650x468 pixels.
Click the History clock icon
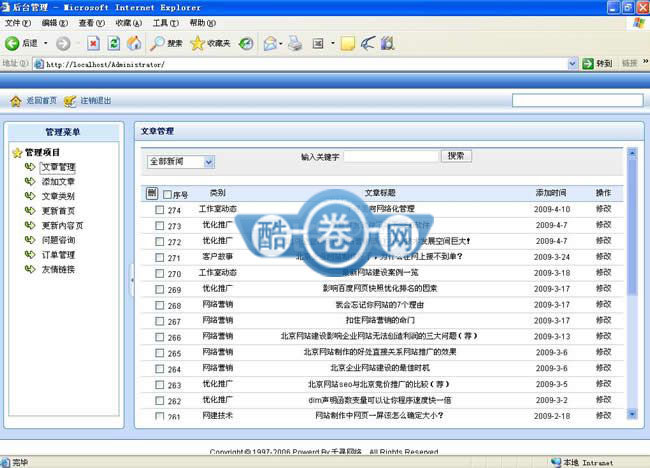[246, 43]
